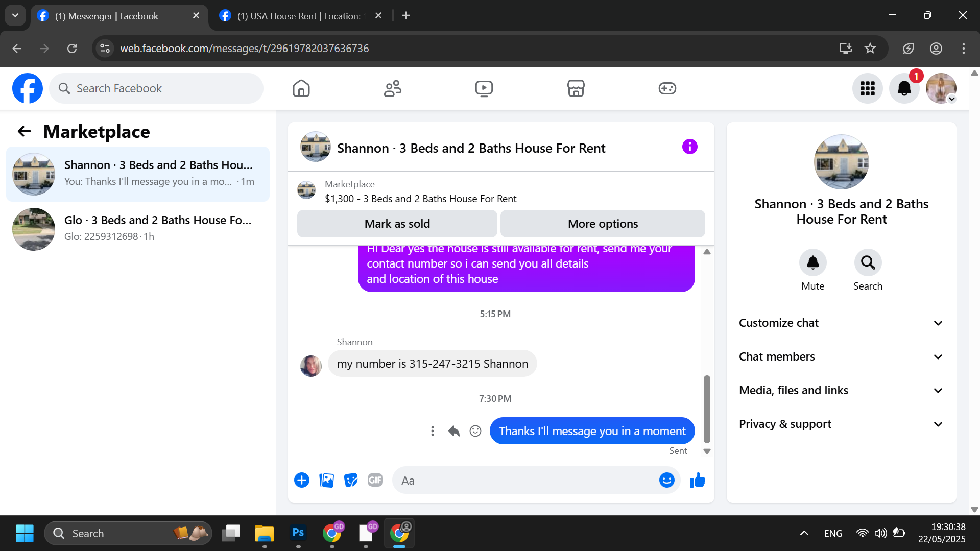Click Mark as sold button

[397, 224]
